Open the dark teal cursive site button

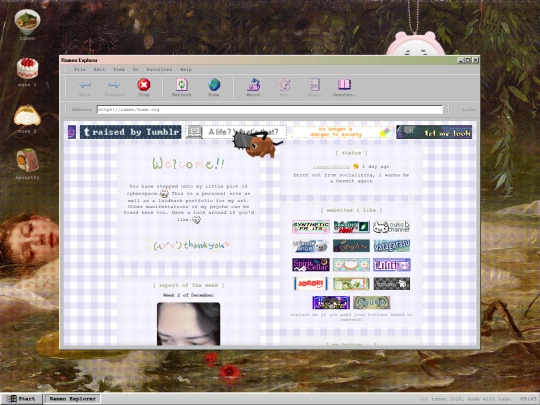pyautogui.click(x=351, y=246)
